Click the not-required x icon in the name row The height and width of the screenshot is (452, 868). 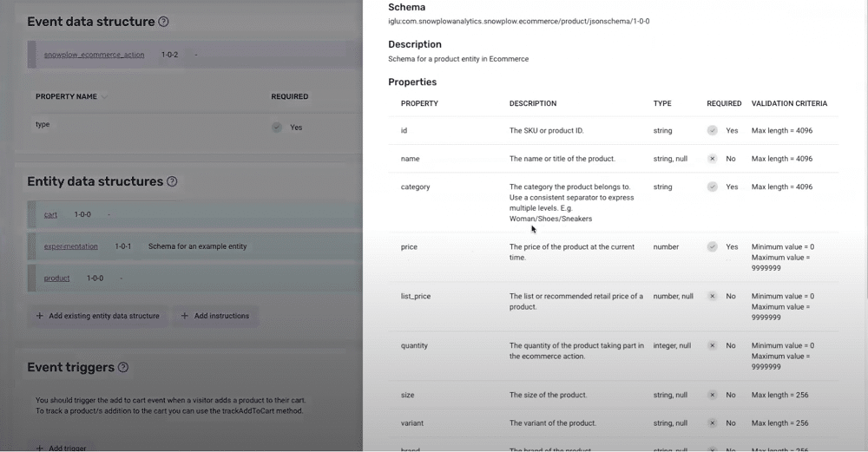(713, 159)
